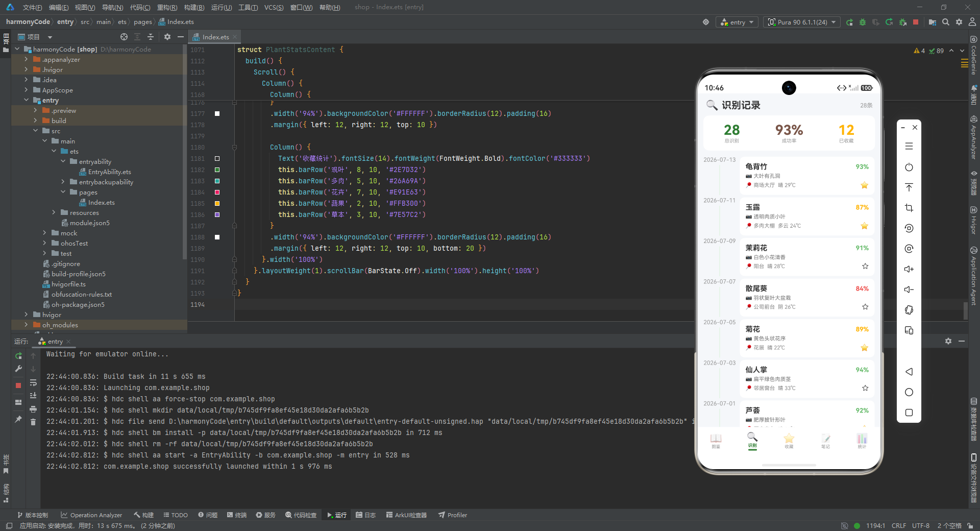Open the 图鉴 tab in phone app

click(x=716, y=441)
